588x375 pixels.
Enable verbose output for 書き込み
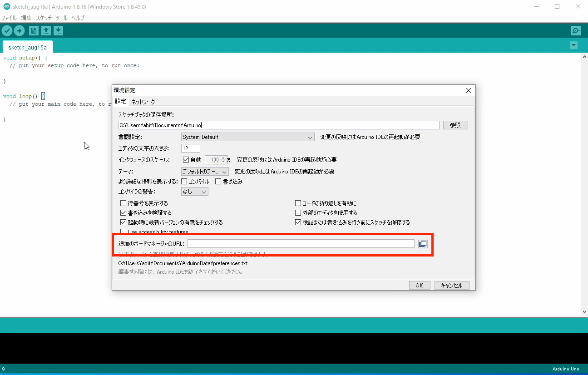point(218,182)
